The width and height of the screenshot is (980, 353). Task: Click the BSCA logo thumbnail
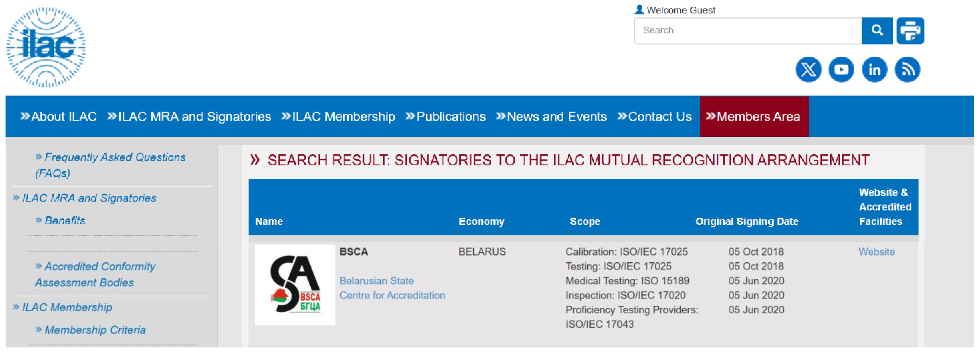tap(295, 285)
